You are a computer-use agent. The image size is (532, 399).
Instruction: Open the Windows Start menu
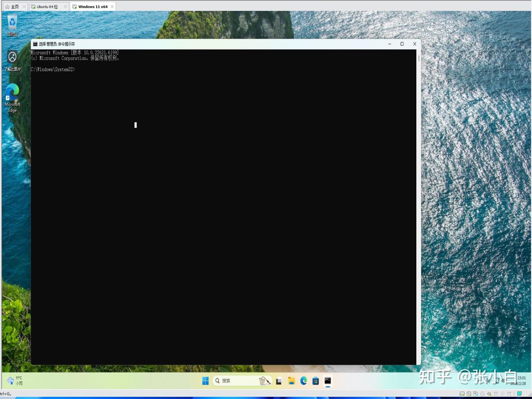click(205, 381)
